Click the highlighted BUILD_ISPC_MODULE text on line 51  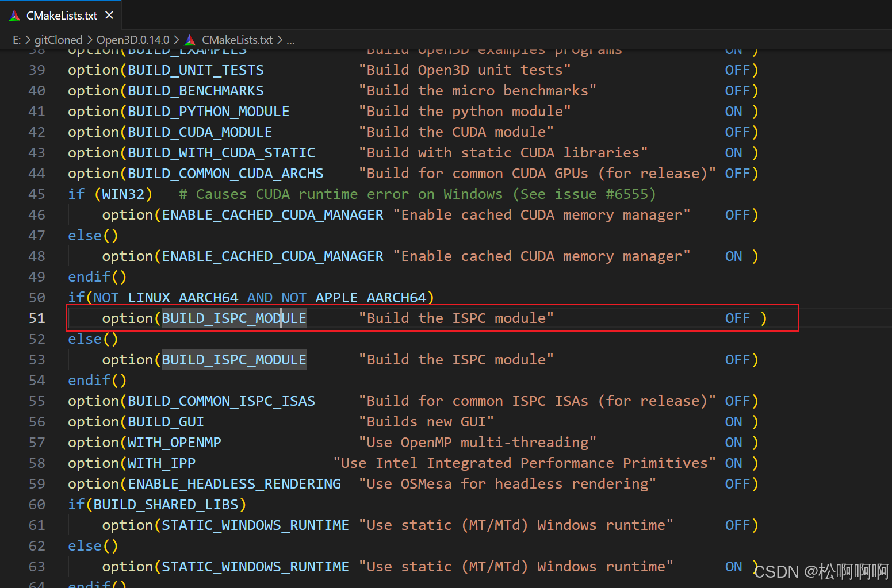click(234, 318)
